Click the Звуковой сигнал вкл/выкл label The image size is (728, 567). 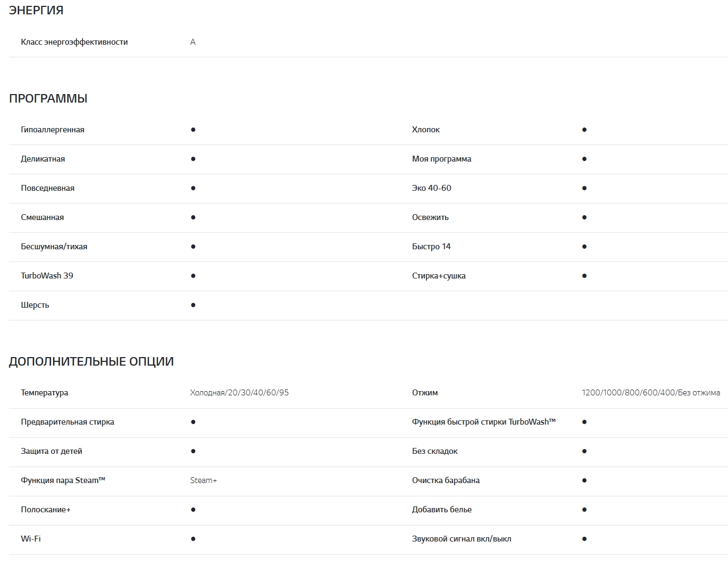tap(462, 539)
